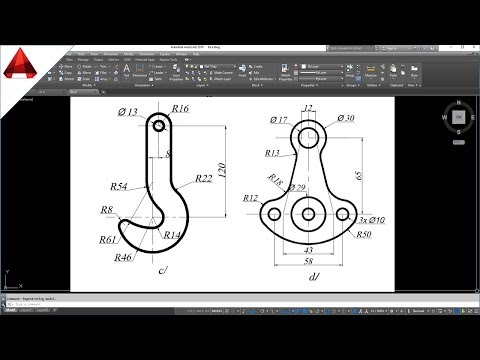
Task: Click the Dimension tool
Action: tap(140, 71)
